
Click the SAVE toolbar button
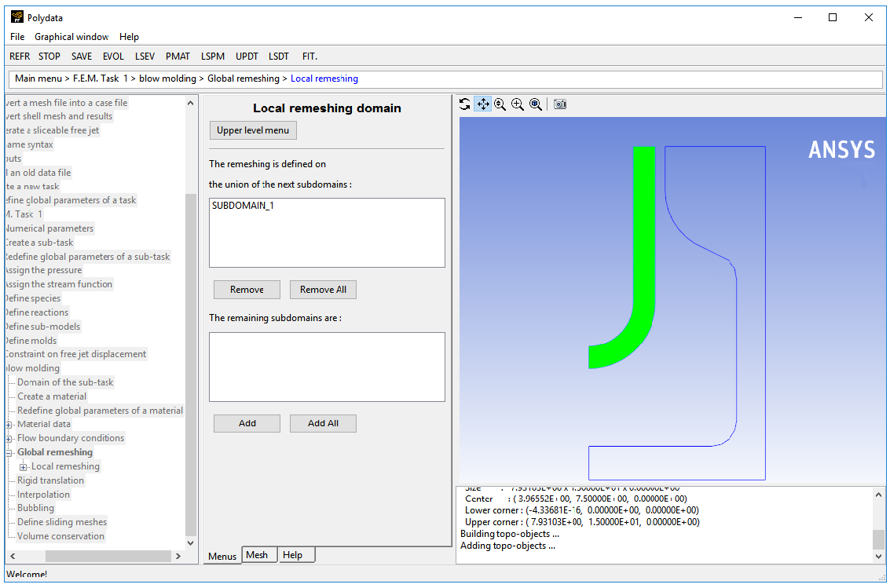pos(82,57)
